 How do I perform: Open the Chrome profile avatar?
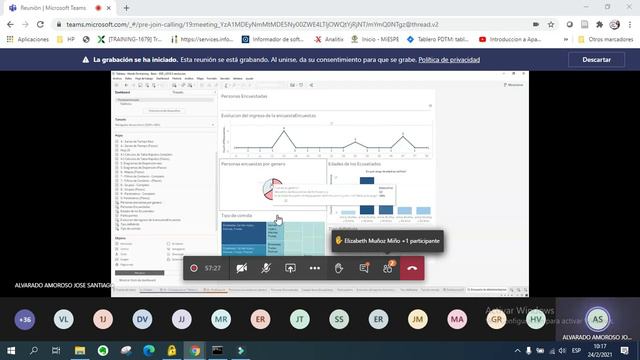click(614, 24)
